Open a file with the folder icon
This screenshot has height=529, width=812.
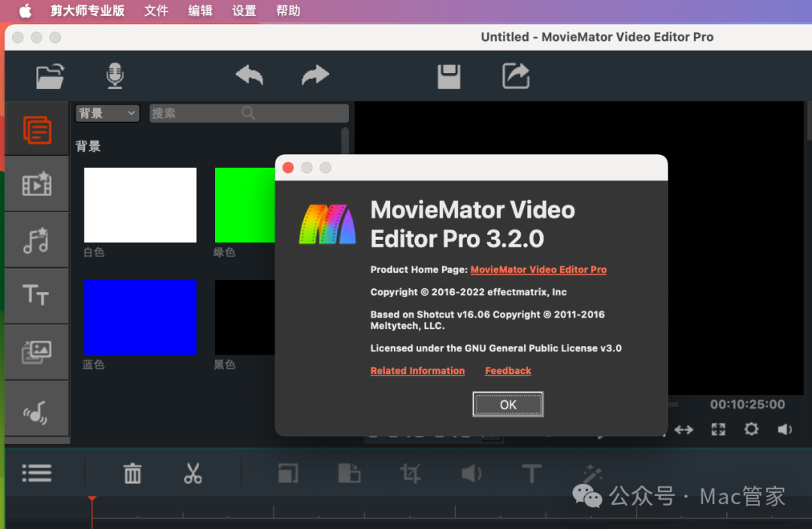(50, 76)
